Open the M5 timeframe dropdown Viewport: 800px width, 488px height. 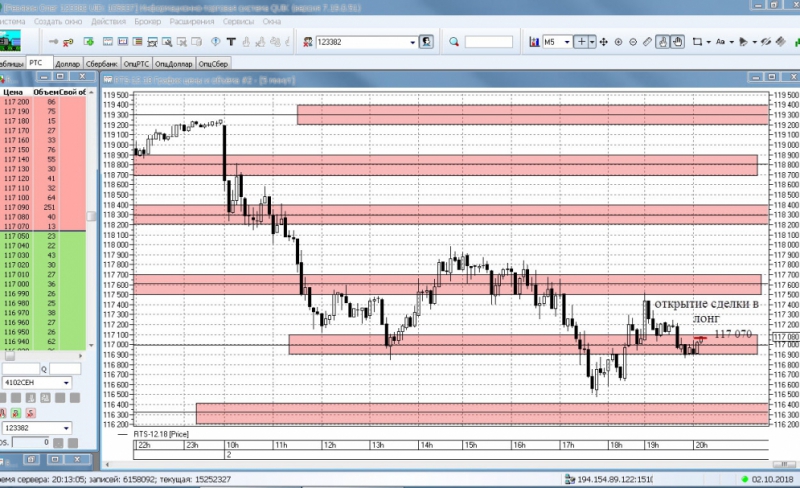[x=567, y=42]
